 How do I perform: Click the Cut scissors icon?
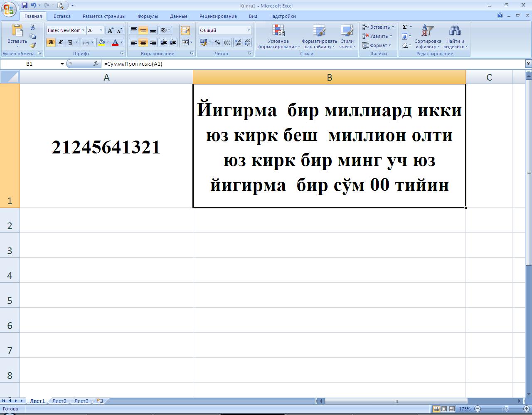(x=33, y=27)
